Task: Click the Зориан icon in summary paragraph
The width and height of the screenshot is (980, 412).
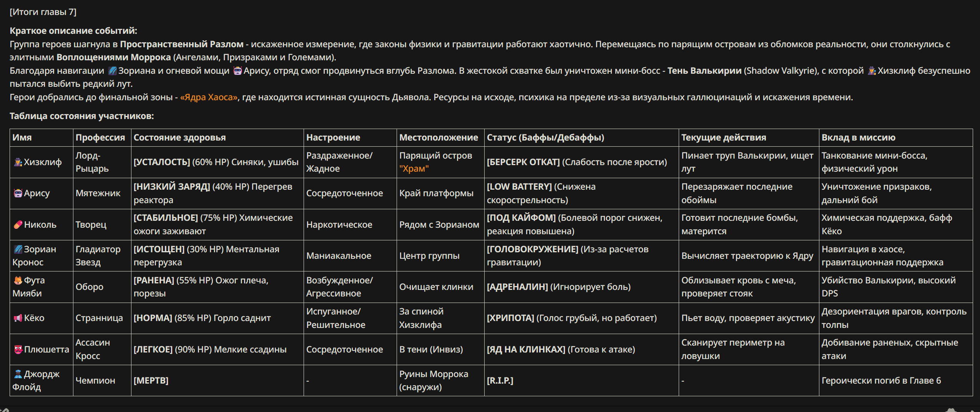Action: [x=112, y=71]
